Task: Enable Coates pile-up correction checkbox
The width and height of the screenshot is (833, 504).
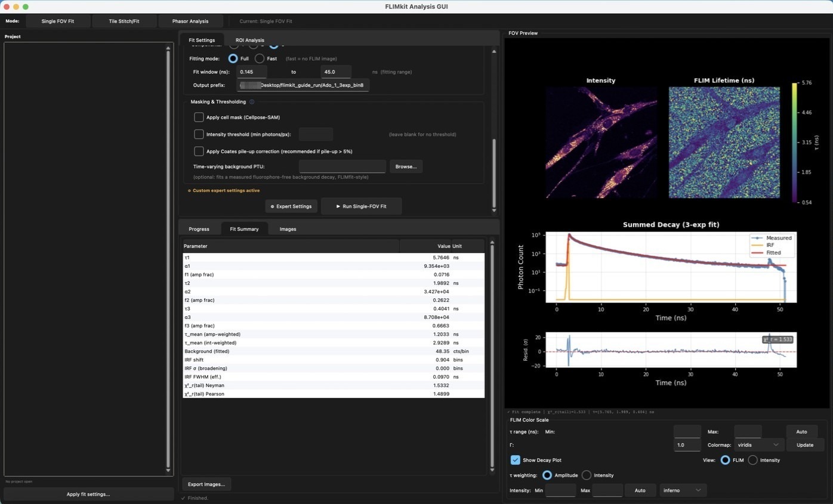Action: coord(199,151)
